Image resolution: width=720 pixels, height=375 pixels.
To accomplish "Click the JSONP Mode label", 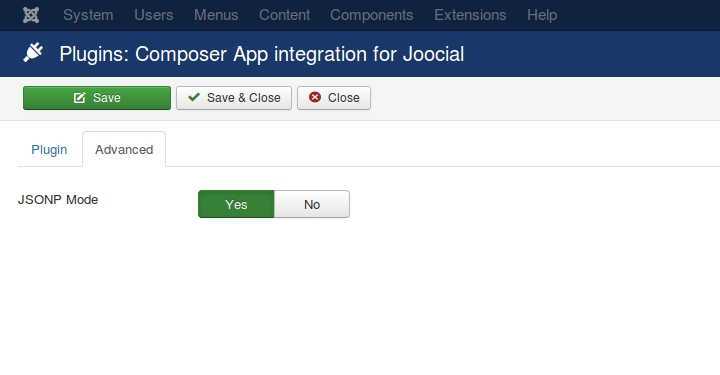I will point(58,200).
